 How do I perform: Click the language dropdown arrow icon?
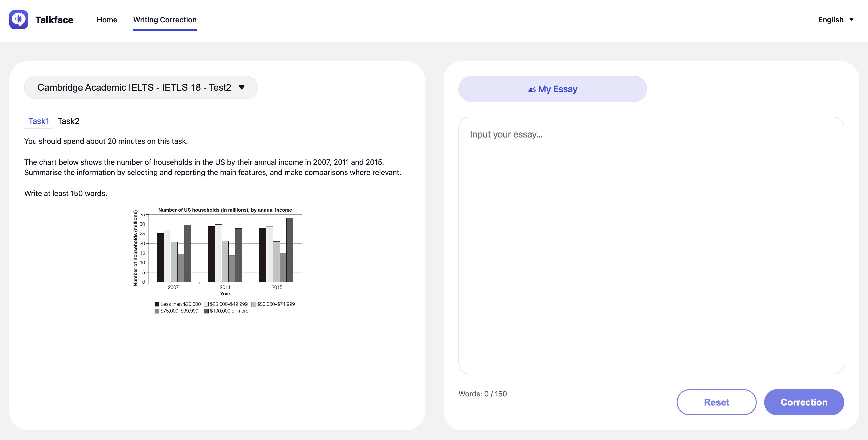coord(851,20)
